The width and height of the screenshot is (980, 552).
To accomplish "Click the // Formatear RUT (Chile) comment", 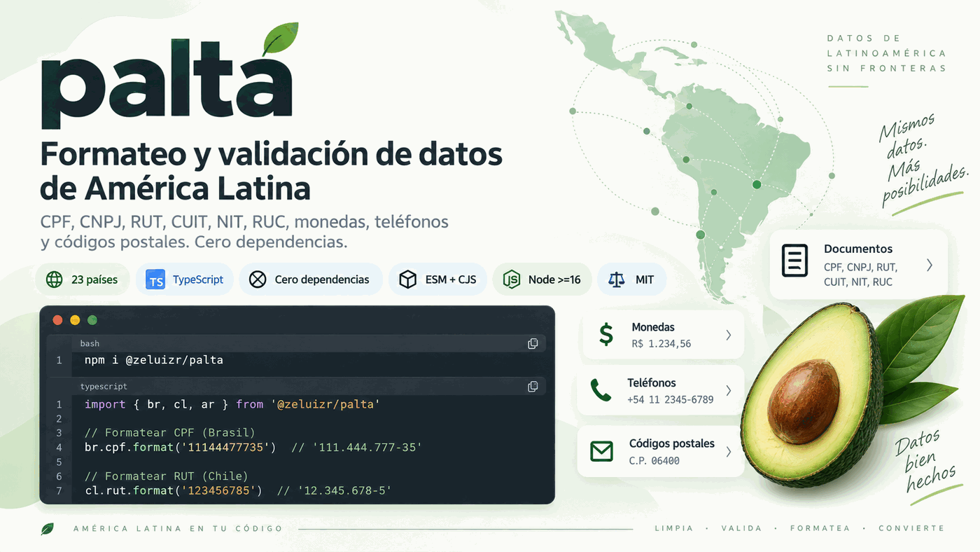I will (x=167, y=476).
